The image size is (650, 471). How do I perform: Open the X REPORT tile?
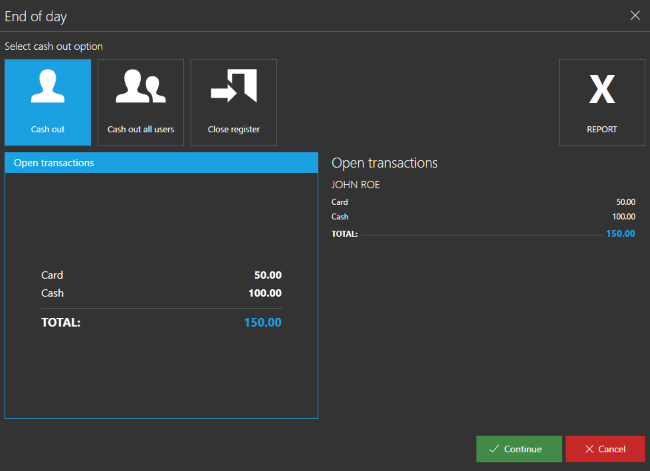click(602, 102)
